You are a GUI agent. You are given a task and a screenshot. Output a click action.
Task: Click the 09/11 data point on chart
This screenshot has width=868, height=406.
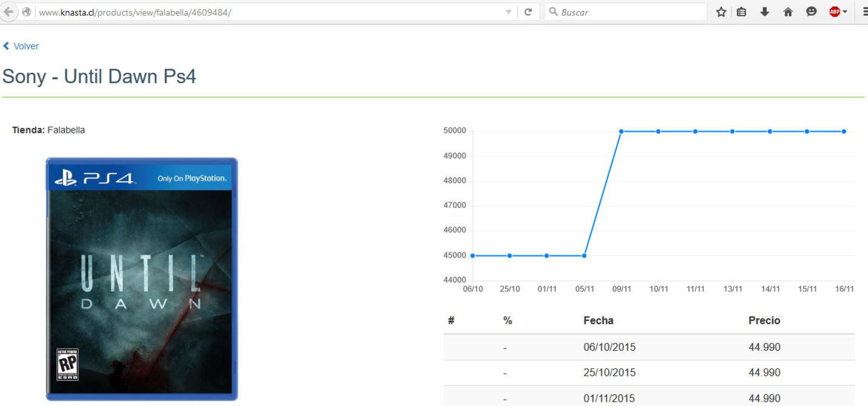[621, 131]
